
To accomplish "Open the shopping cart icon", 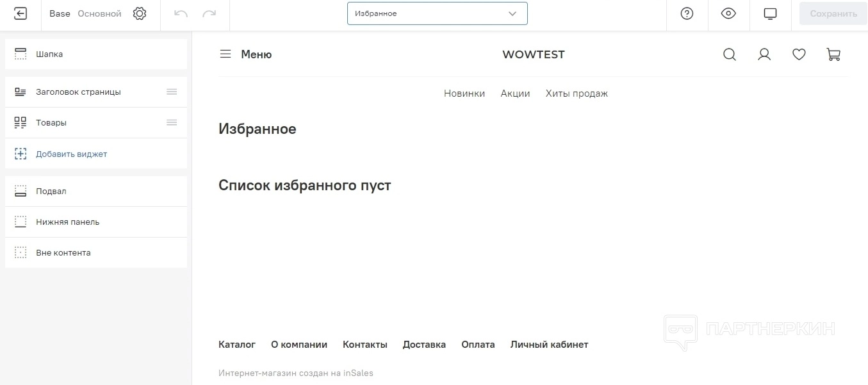I will 833,54.
